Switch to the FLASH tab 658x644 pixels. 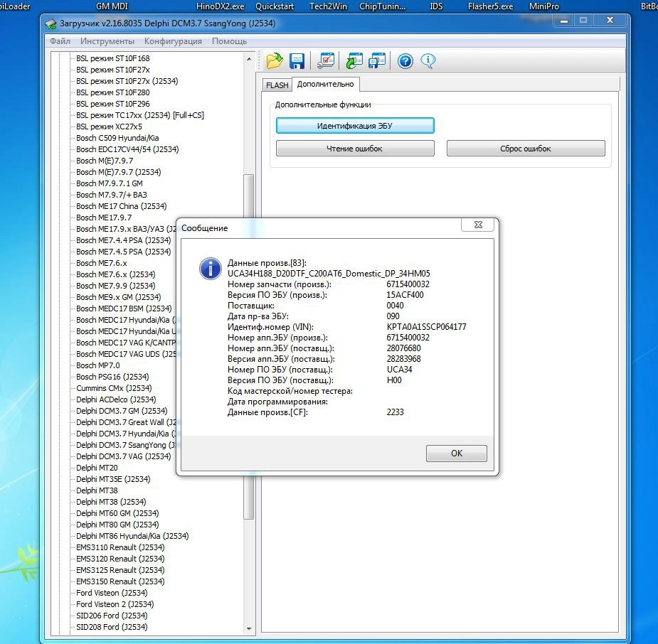(277, 85)
